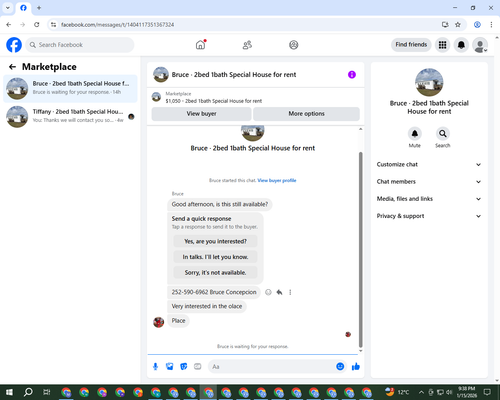React to the phone number message
The width and height of the screenshot is (500, 400).
[268, 292]
